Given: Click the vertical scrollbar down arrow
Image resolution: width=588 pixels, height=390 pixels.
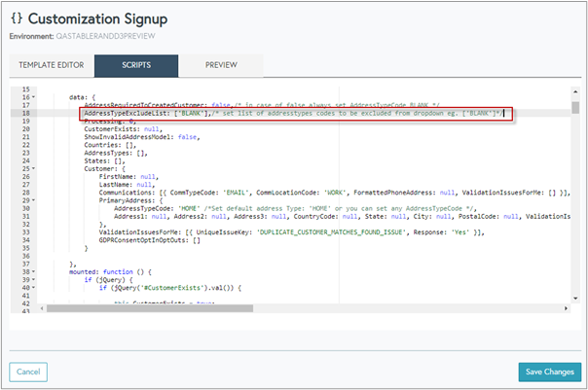Looking at the screenshot, I should point(575,299).
